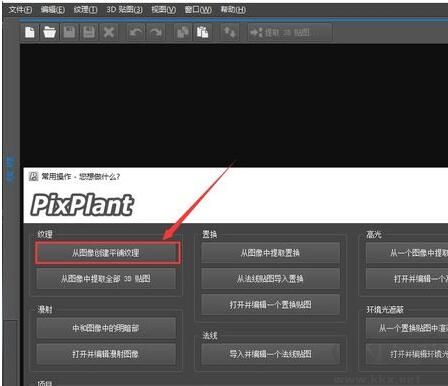Click the second floppy-disk save-as icon
Screen dimensions: 448x386
(x=89, y=32)
